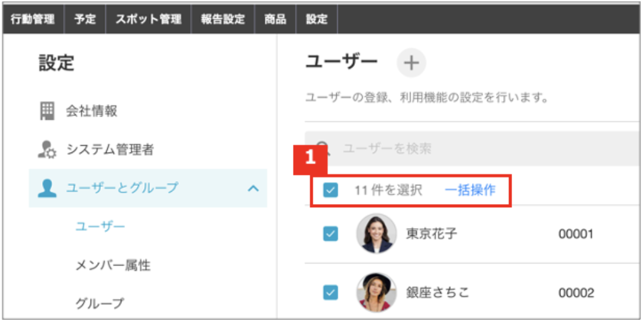Uncheck the checkbox for 東京花子

tap(330, 234)
